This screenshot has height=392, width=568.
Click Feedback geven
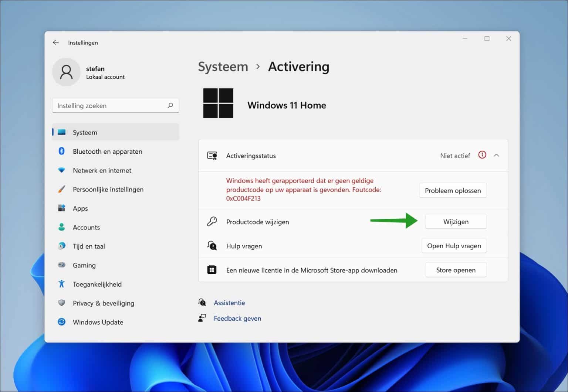tap(237, 318)
